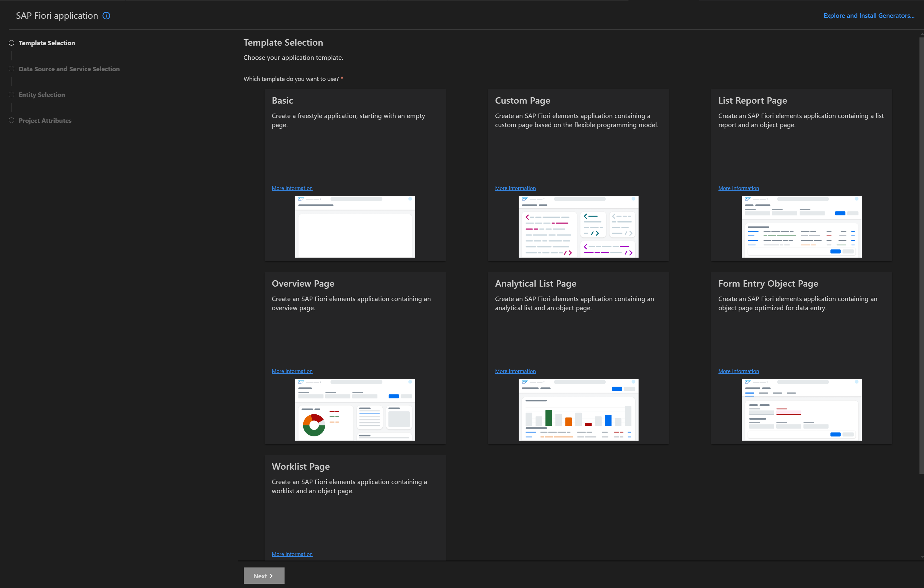Click the info icon beside SAP Fiori application
This screenshot has height=588, width=924.
[106, 16]
